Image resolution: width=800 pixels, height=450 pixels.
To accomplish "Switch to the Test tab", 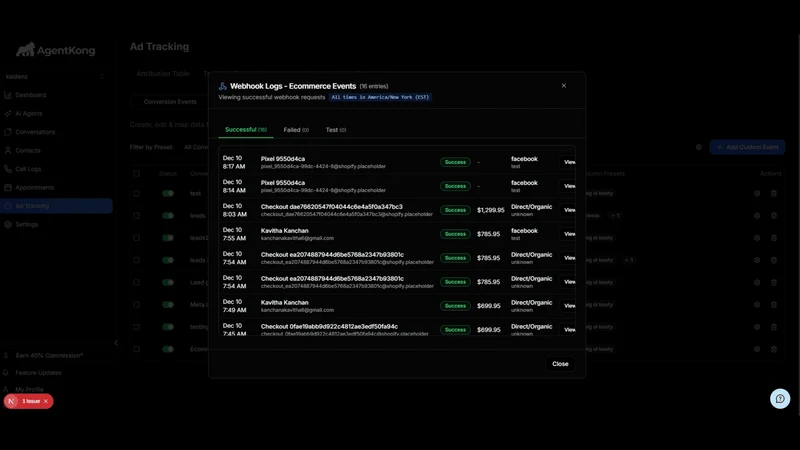I will 336,130.
